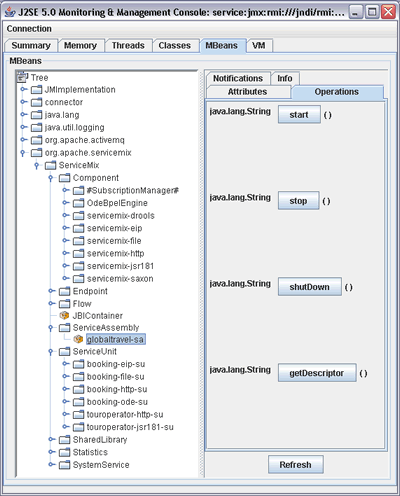Expand the touroperator-jsr181-su node handle
This screenshot has width=400, height=496.
(65, 427)
